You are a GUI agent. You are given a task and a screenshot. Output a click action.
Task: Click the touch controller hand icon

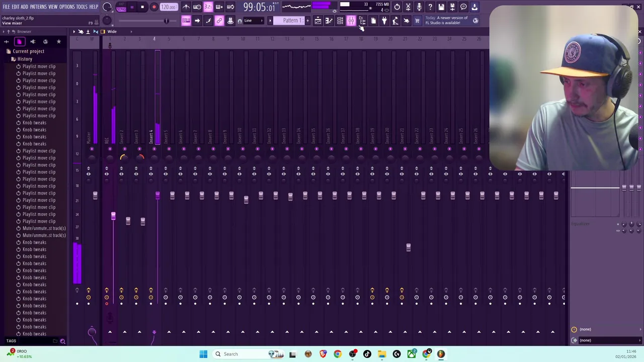click(407, 21)
